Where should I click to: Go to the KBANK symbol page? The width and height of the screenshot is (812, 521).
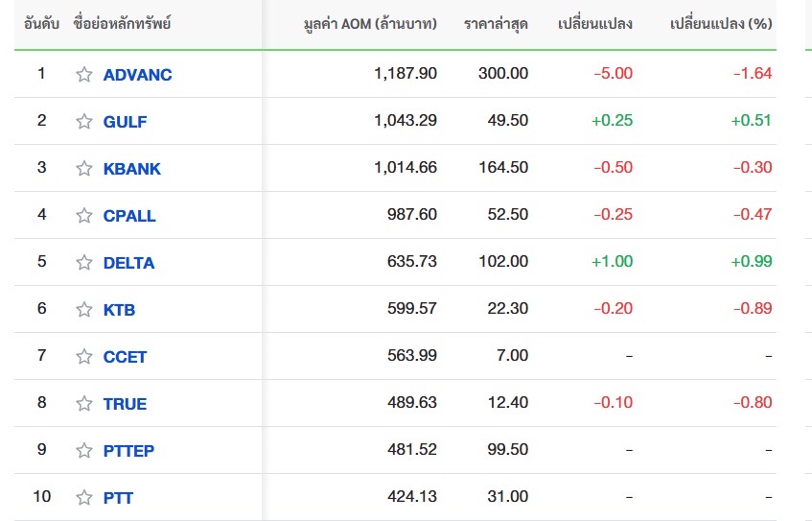(x=131, y=168)
